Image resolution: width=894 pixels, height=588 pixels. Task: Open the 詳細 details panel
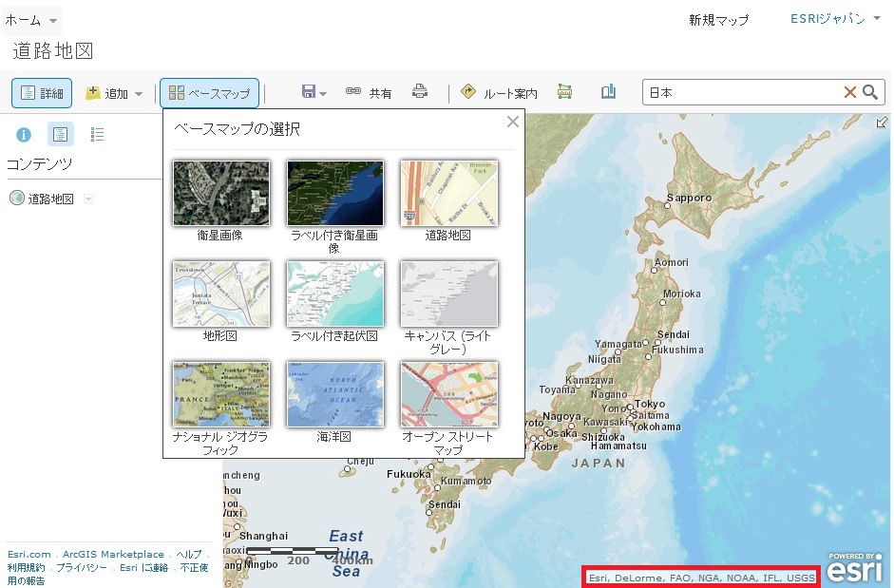point(42,93)
